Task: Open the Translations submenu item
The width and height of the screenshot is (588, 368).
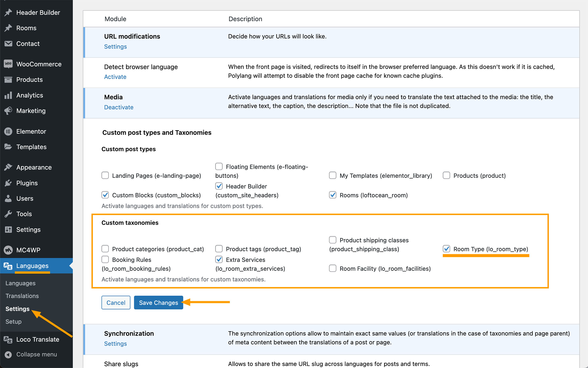Action: [x=22, y=296]
